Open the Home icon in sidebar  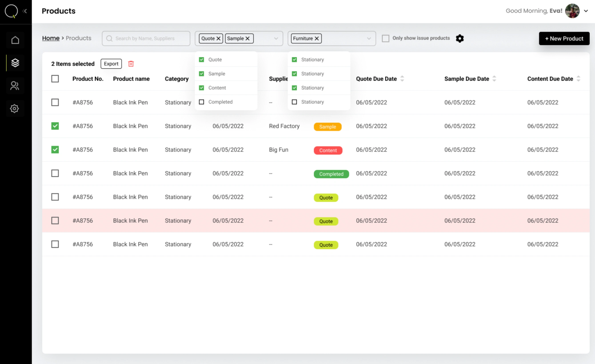pyautogui.click(x=15, y=40)
